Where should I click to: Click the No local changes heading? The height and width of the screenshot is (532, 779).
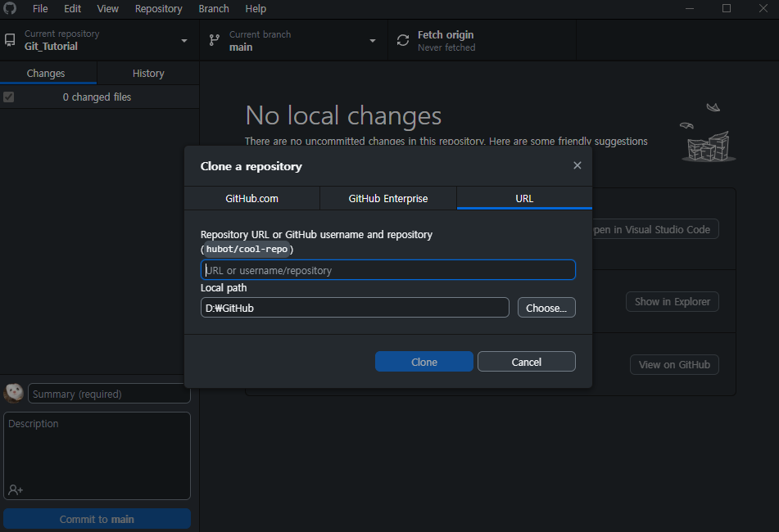pos(343,115)
